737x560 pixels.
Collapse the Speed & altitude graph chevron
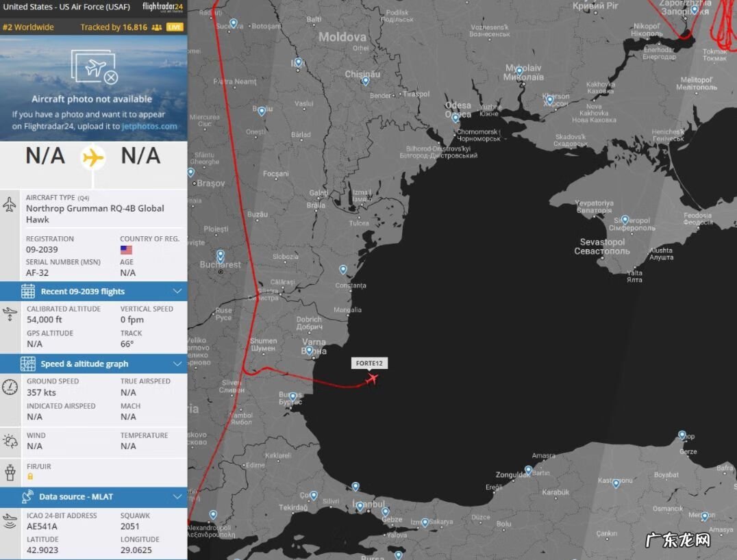tap(177, 364)
